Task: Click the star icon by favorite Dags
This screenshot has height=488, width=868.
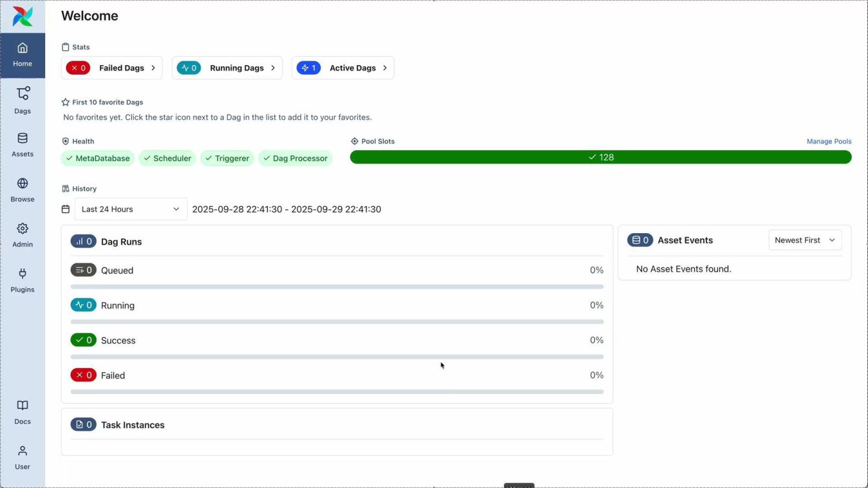Action: click(66, 102)
